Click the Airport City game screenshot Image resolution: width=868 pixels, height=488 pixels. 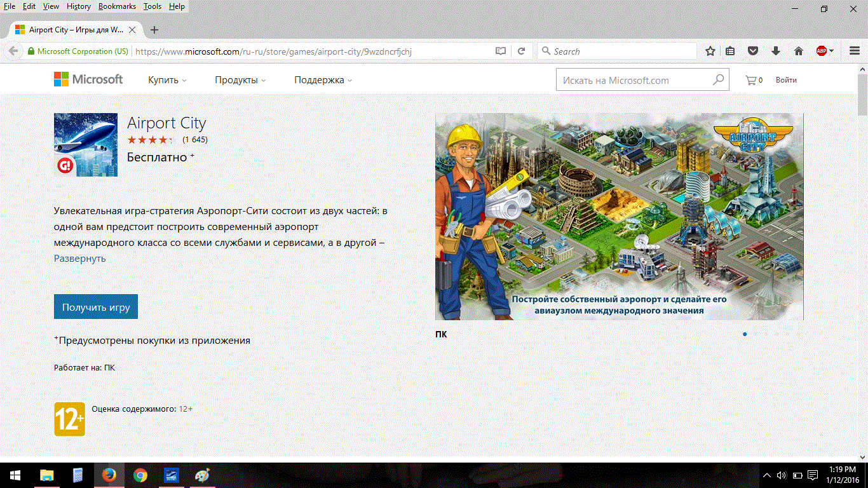click(620, 217)
